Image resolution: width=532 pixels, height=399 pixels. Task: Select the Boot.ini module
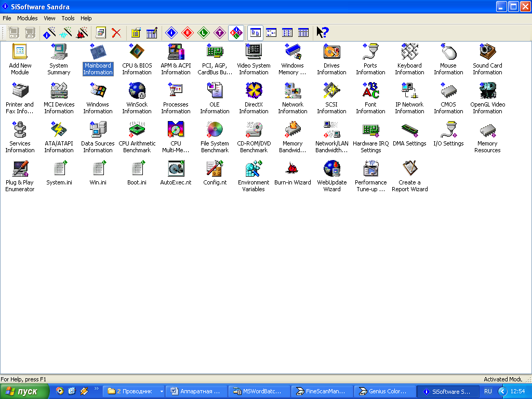[137, 173]
